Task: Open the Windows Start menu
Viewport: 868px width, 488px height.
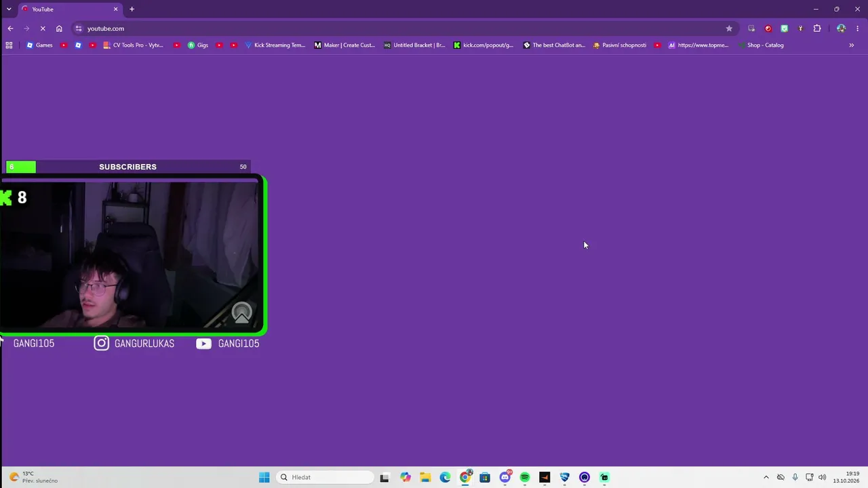Action: pos(264,477)
